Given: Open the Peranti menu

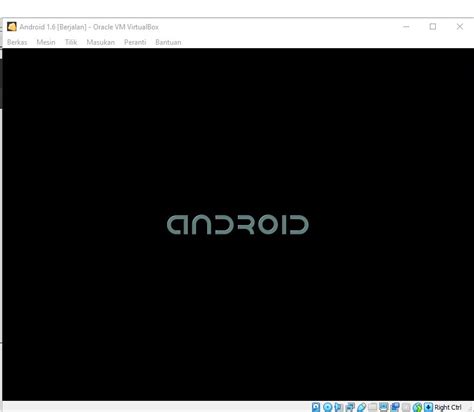Looking at the screenshot, I should pos(135,42).
